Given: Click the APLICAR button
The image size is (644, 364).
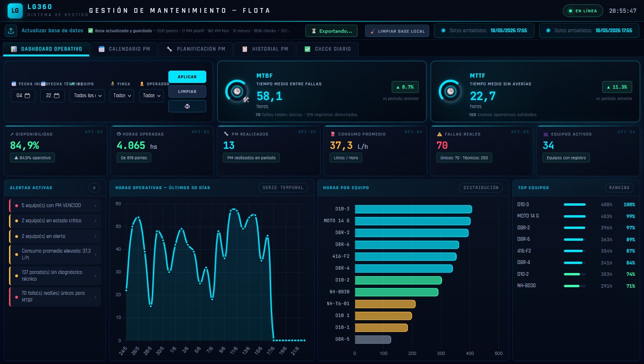Looking at the screenshot, I should pos(187,77).
